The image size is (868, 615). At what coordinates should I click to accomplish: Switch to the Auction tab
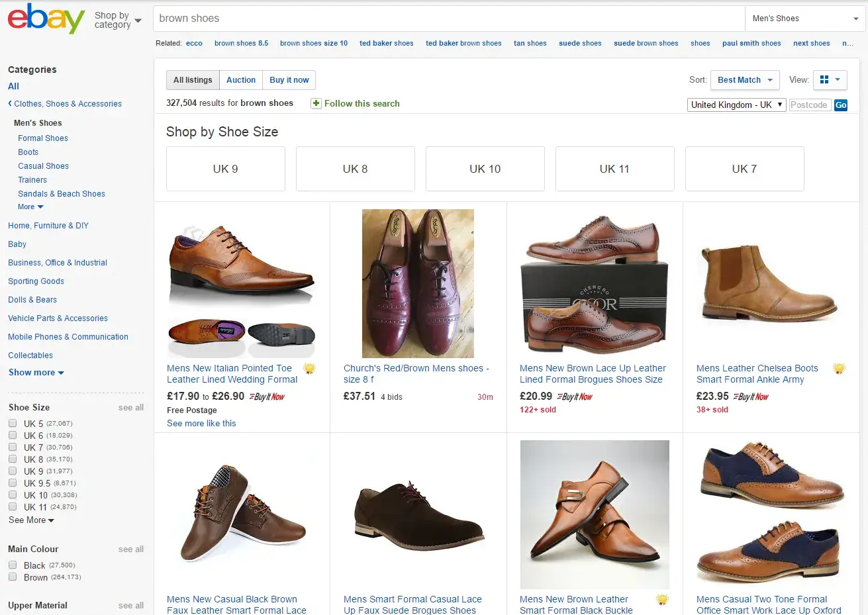point(240,80)
